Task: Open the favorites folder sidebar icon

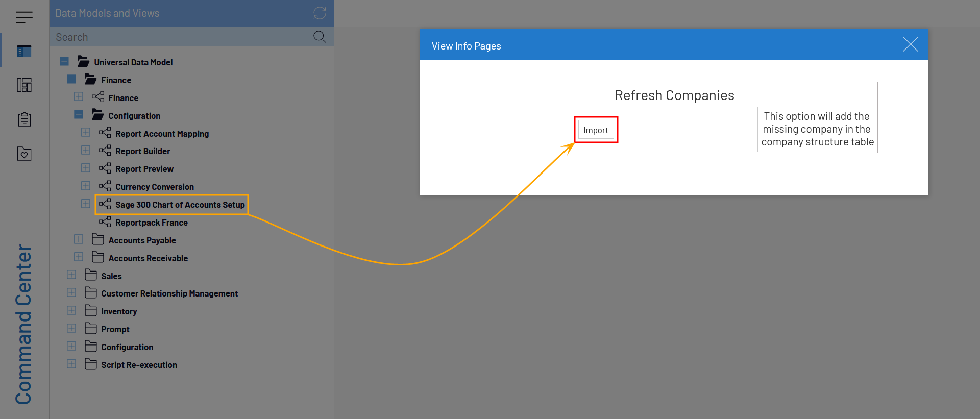Action: [24, 154]
